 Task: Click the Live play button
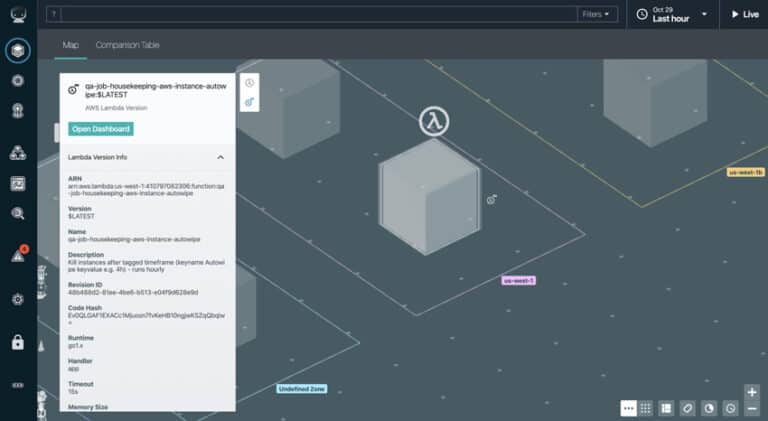pyautogui.click(x=744, y=15)
